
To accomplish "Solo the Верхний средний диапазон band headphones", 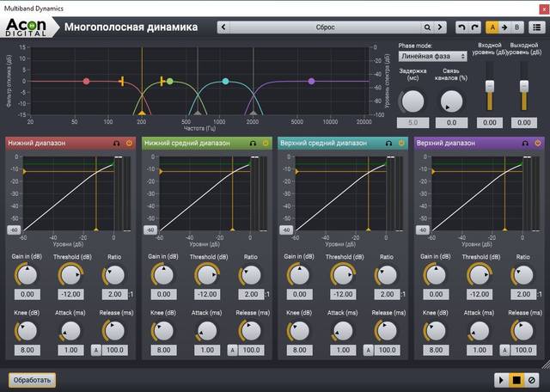I will point(388,144).
